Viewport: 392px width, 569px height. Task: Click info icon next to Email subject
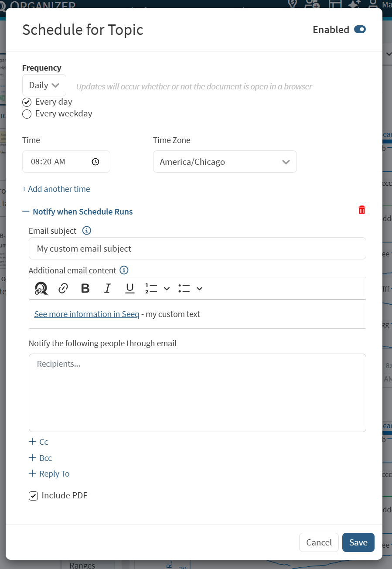[87, 231]
